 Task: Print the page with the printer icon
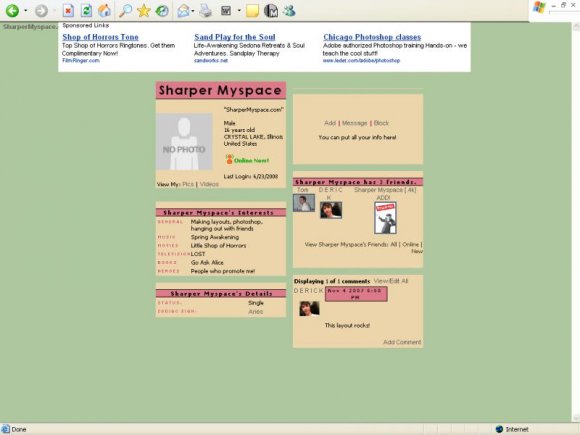point(205,11)
